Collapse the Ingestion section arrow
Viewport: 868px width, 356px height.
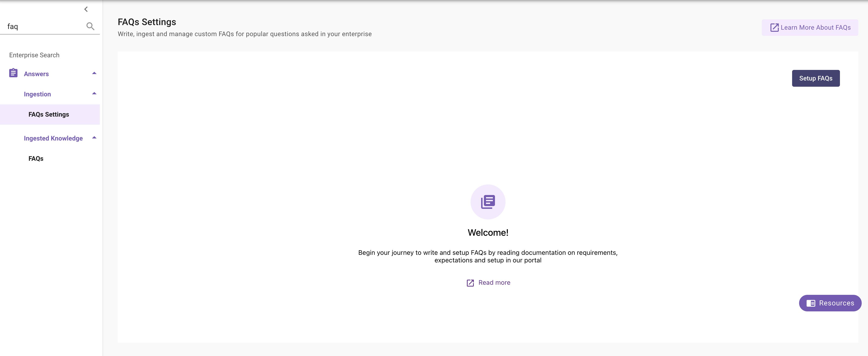pyautogui.click(x=94, y=93)
